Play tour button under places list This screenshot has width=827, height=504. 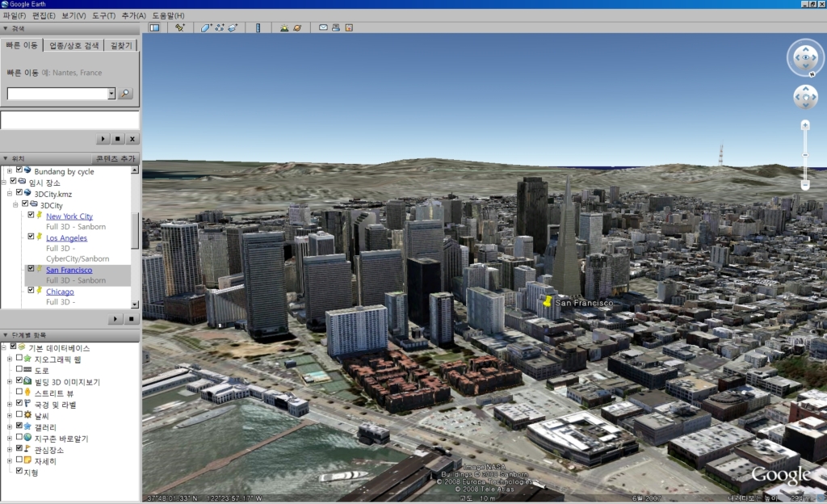(115, 319)
